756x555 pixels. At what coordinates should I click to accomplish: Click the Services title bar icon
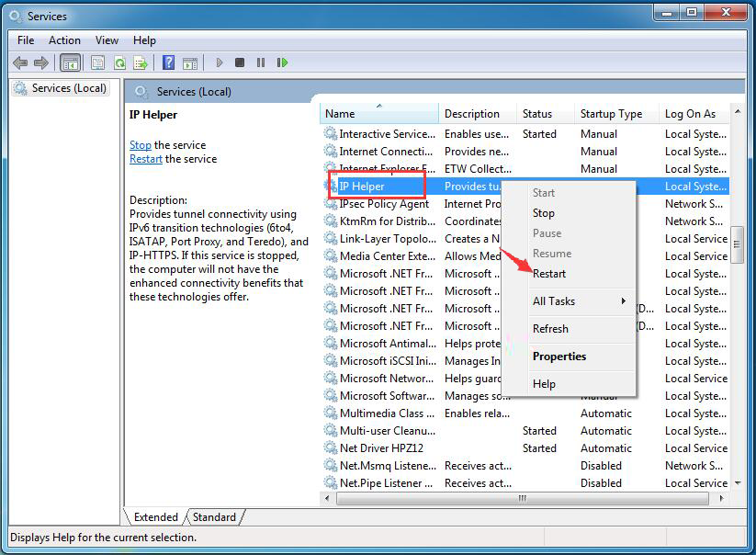(15, 17)
